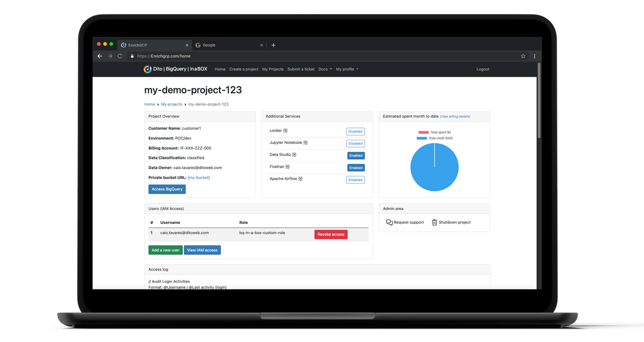The image size is (644, 342).
Task: Click external link icon beside Jupyter Notebook
Action: [x=306, y=143]
